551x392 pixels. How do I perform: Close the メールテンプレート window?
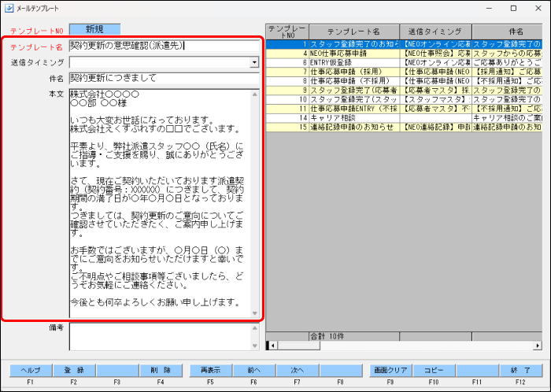point(538,8)
